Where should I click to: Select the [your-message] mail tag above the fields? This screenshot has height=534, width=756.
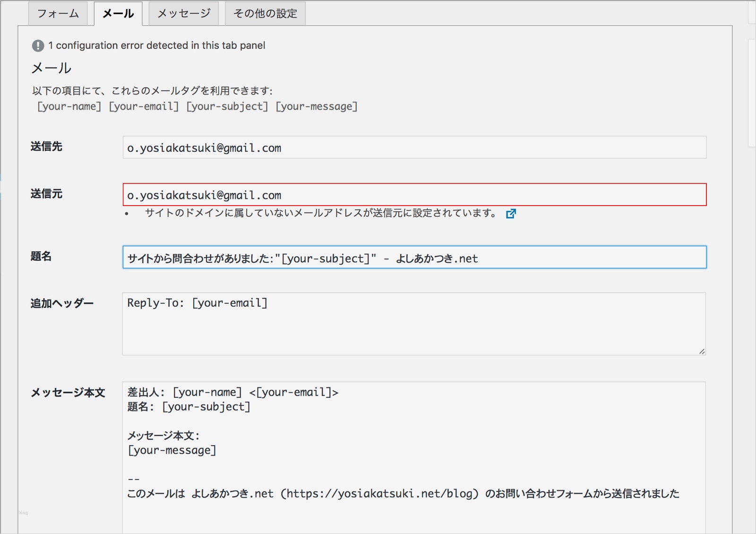point(317,106)
